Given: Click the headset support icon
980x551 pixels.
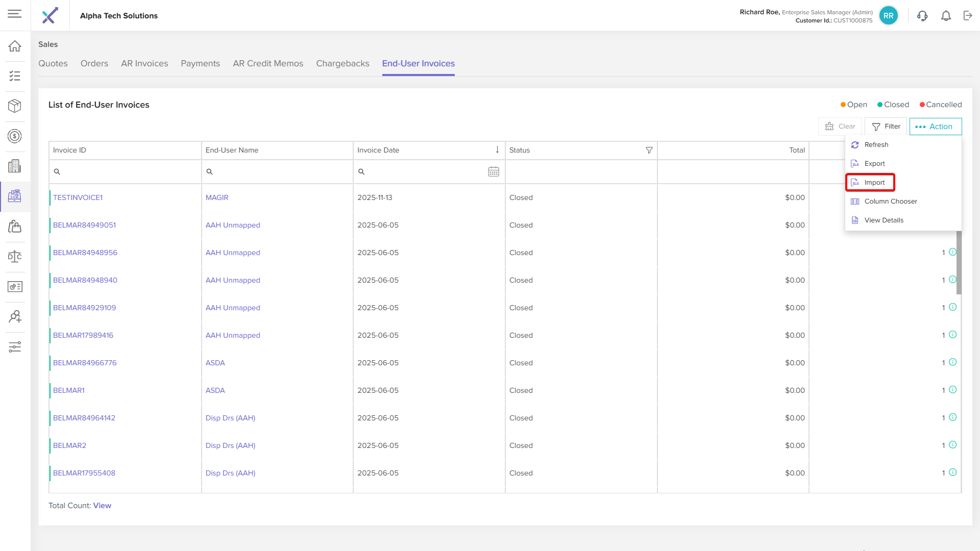Looking at the screenshot, I should [922, 16].
